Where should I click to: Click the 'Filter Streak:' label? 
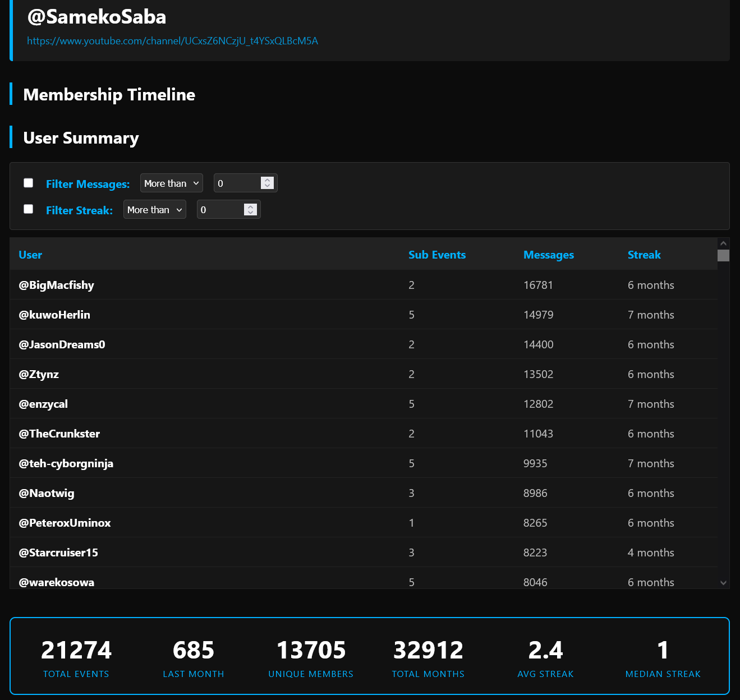[x=79, y=210]
